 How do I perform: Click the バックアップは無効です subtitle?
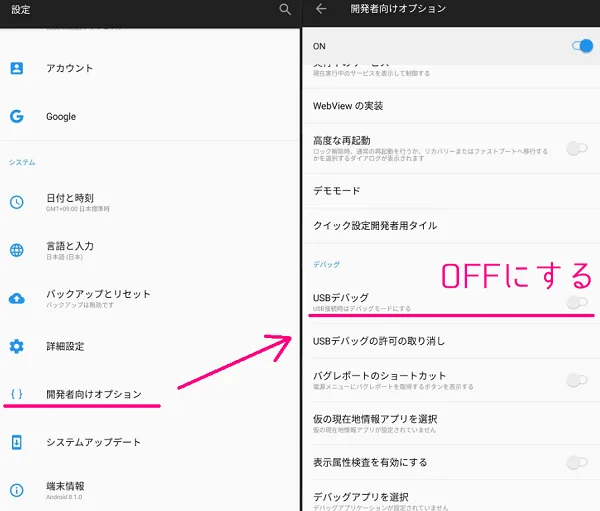[80, 305]
